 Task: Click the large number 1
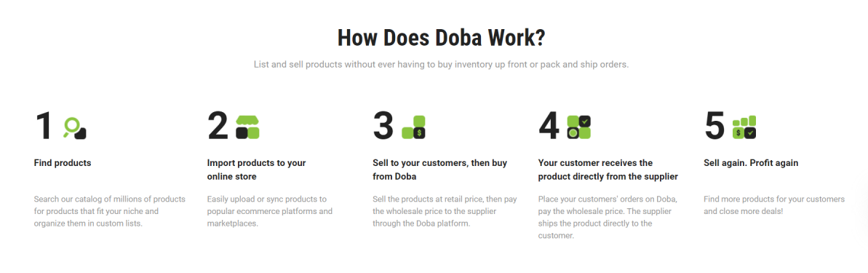point(44,126)
